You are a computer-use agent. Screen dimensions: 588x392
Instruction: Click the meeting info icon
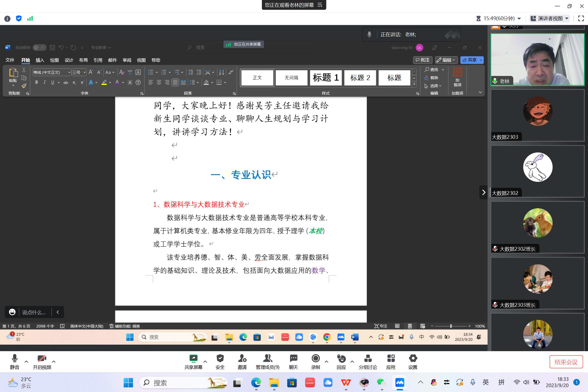click(x=7, y=19)
